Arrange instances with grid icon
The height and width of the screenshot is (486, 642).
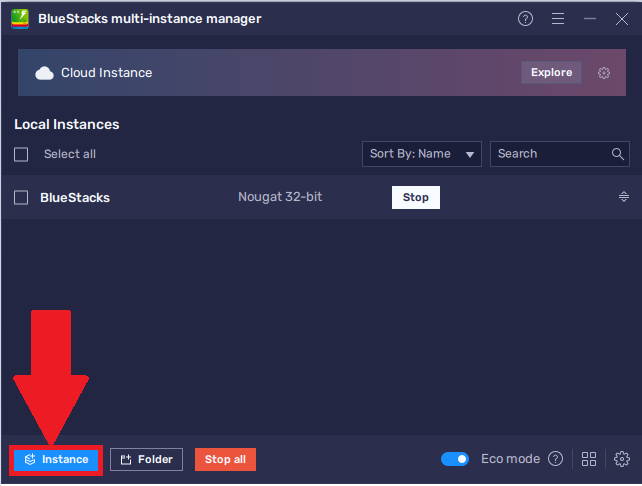point(589,459)
